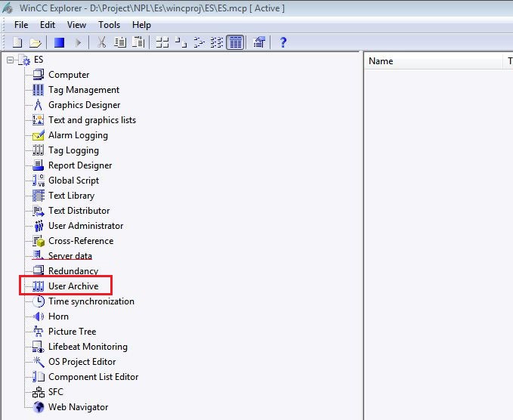
Task: Select the Global Script label
Action: [x=73, y=181]
